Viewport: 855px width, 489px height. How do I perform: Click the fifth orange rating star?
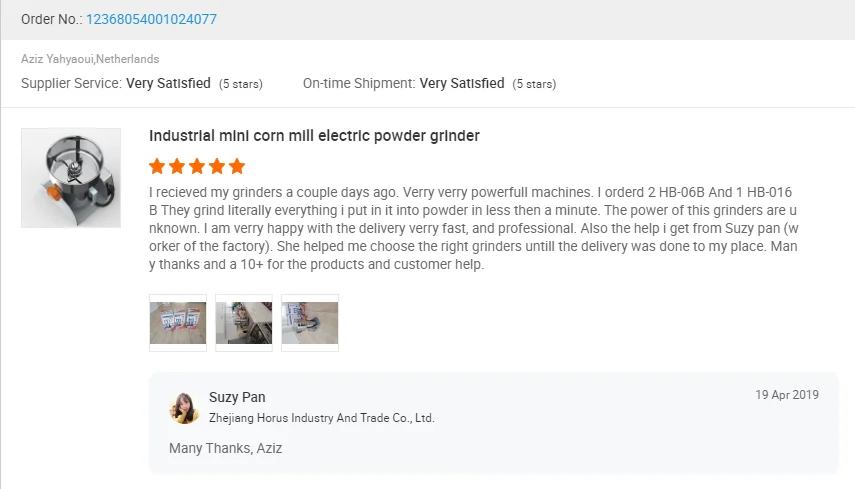coord(236,166)
